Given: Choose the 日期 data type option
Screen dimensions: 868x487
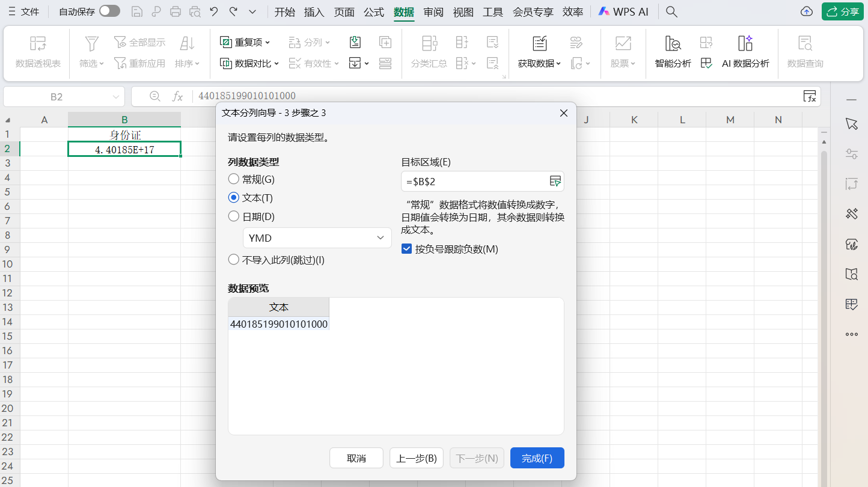Looking at the screenshot, I should 233,216.
